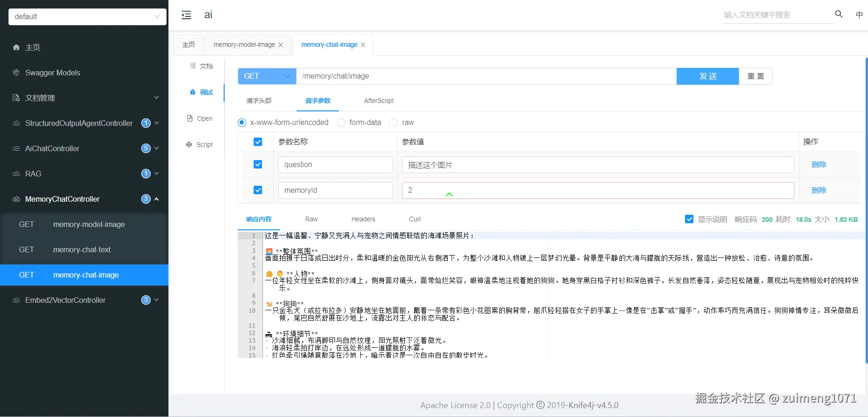Select the raw radio option
Screen dimensions: 868x417
tap(394, 123)
